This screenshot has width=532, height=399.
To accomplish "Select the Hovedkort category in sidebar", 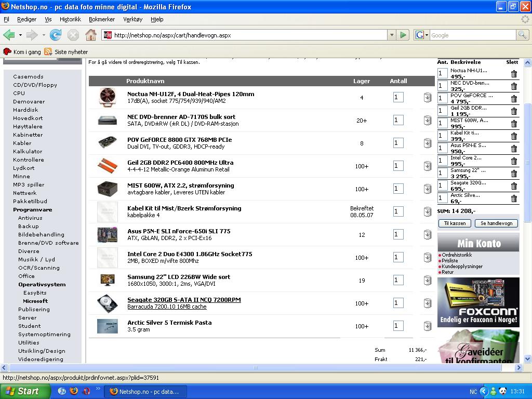I will pyautogui.click(x=28, y=118).
